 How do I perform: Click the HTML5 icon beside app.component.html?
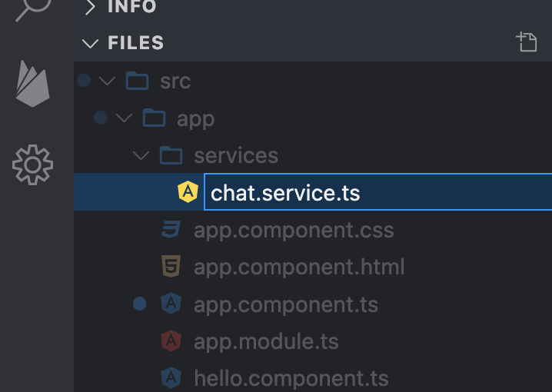(x=171, y=267)
